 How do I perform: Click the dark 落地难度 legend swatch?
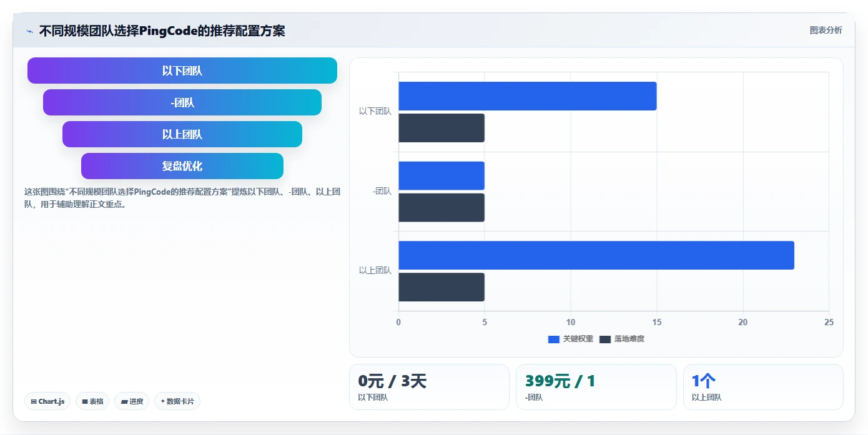605,339
